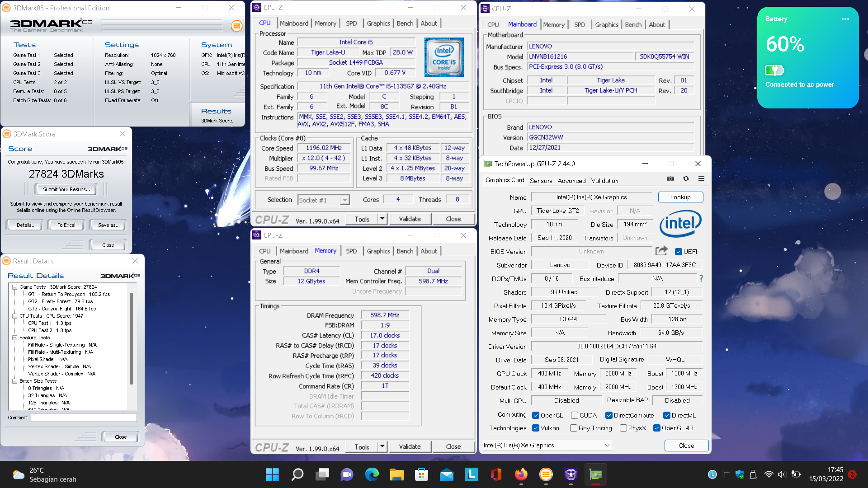Open taskbar Search
The image size is (868, 488).
pos(297,474)
